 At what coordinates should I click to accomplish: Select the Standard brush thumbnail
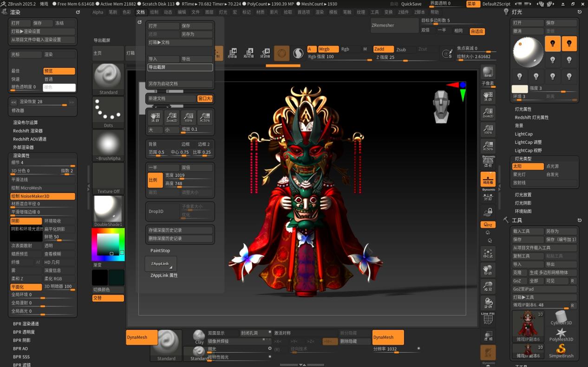pos(108,79)
